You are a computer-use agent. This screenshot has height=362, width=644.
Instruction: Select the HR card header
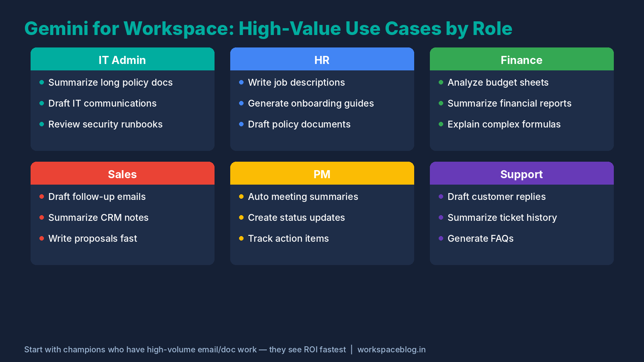click(x=322, y=59)
